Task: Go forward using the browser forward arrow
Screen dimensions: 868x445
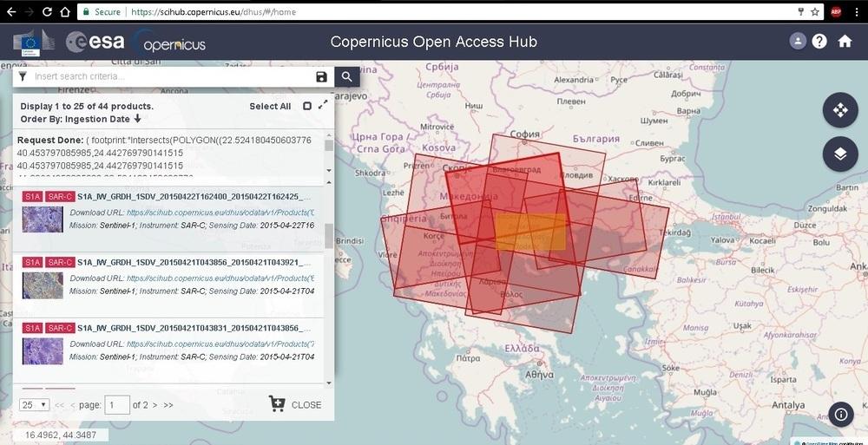Action: [x=29, y=11]
